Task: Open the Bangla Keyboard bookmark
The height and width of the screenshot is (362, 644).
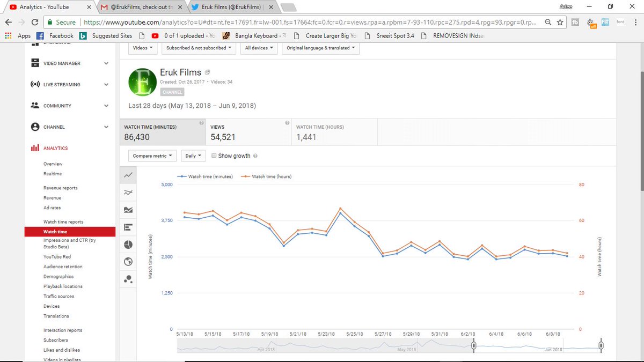Action: 254,36
